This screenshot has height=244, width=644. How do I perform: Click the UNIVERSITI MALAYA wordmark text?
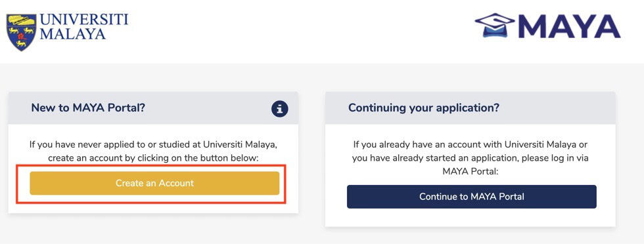click(84, 27)
